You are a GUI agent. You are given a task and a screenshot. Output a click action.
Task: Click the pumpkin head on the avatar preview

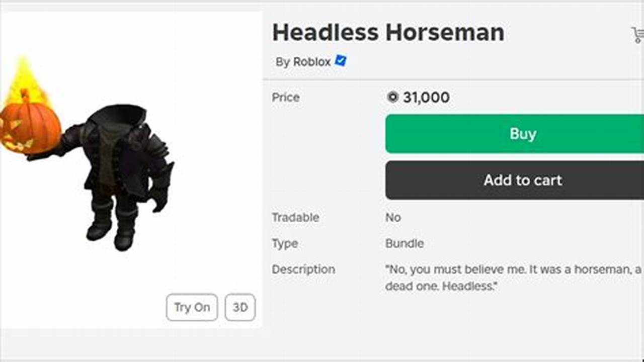point(31,126)
